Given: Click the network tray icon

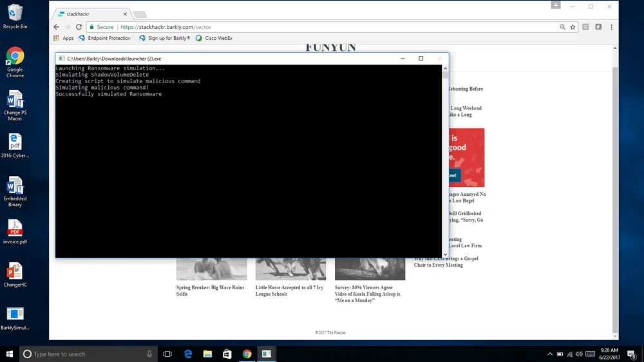Looking at the screenshot, I should [x=570, y=354].
